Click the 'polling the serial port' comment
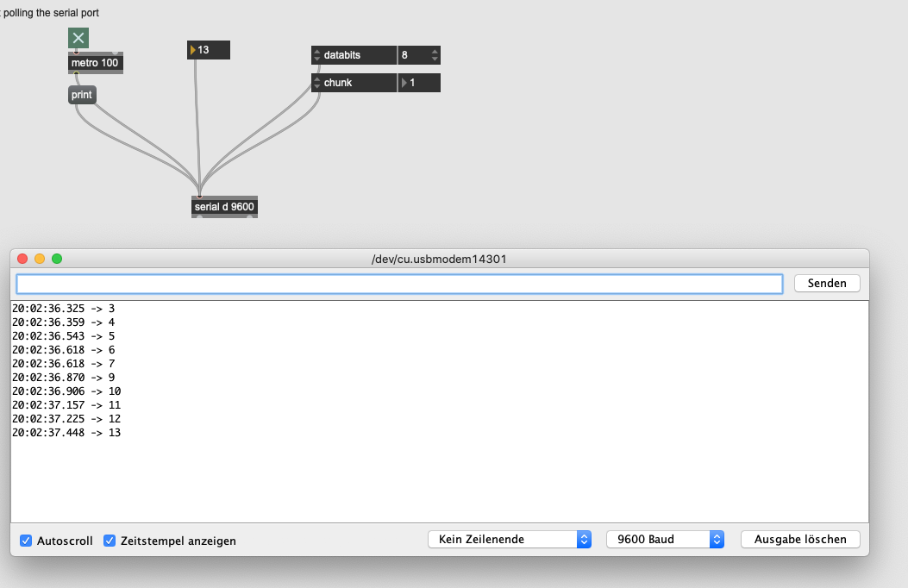908x588 pixels. pos(50,13)
